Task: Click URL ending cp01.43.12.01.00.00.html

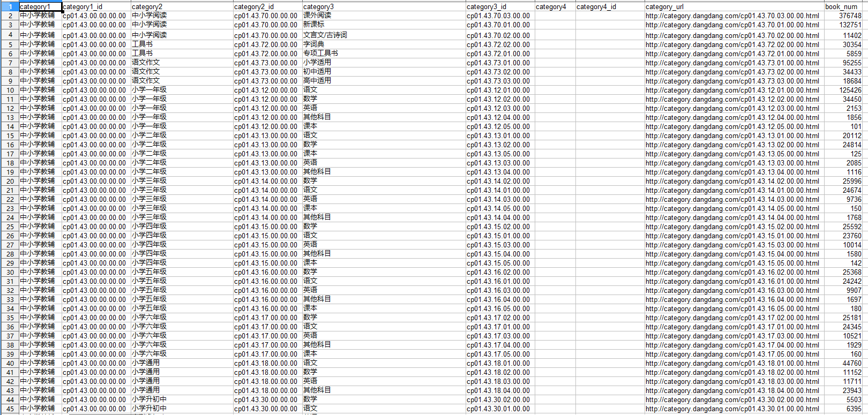Action: (735, 90)
